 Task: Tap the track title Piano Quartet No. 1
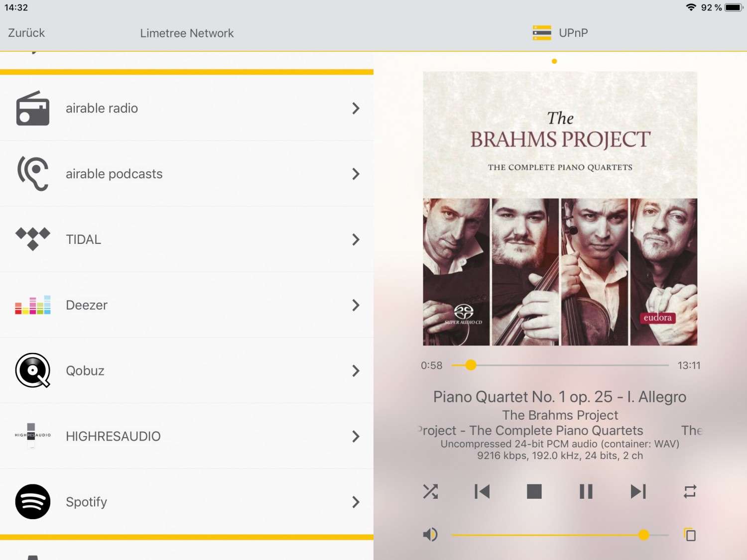pos(560,397)
